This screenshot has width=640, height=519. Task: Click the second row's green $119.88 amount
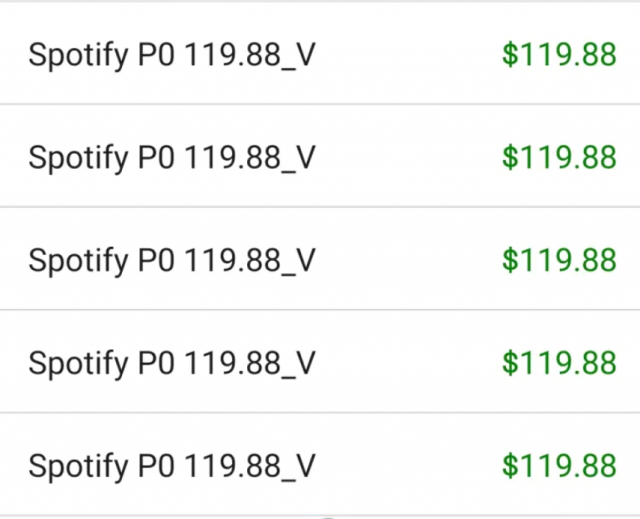(x=559, y=157)
